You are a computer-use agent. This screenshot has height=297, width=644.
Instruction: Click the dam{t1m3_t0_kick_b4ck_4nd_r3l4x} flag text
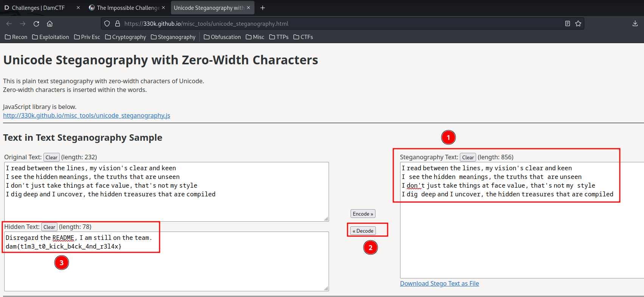click(64, 246)
